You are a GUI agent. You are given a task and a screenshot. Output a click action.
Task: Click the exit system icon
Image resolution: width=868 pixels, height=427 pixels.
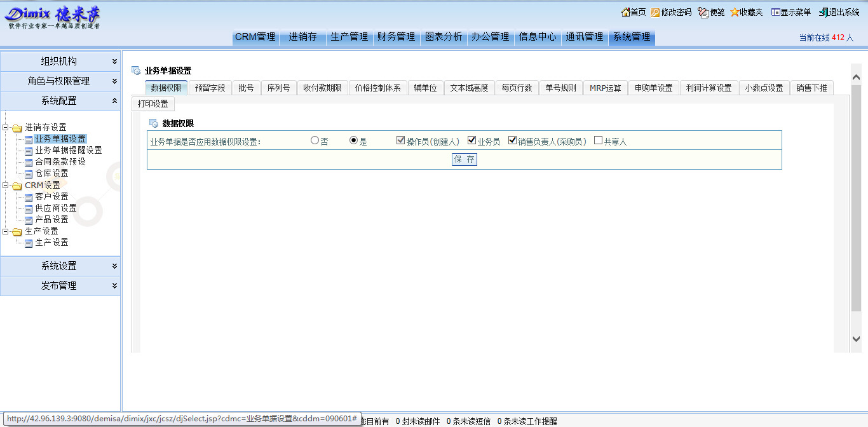tap(824, 12)
